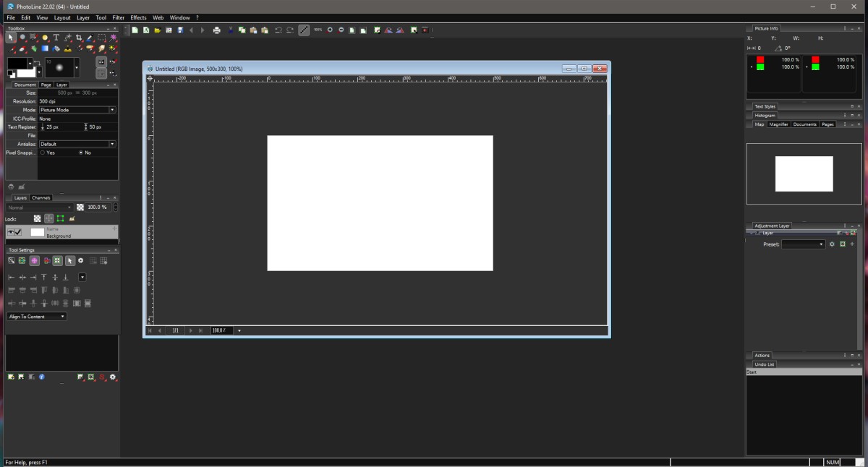Toggle Background layer eye visibility
The image size is (868, 467).
click(x=11, y=232)
